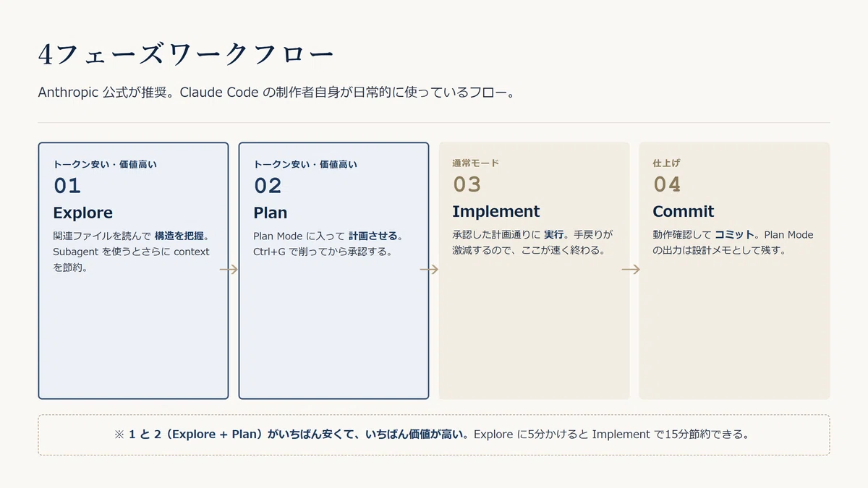
Task: Click the number 01 label
Action: click(x=67, y=186)
